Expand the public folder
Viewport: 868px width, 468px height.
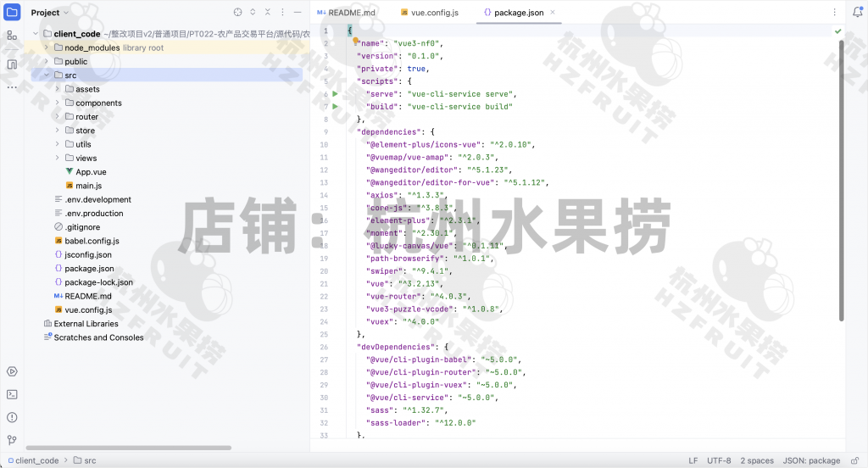pyautogui.click(x=47, y=62)
